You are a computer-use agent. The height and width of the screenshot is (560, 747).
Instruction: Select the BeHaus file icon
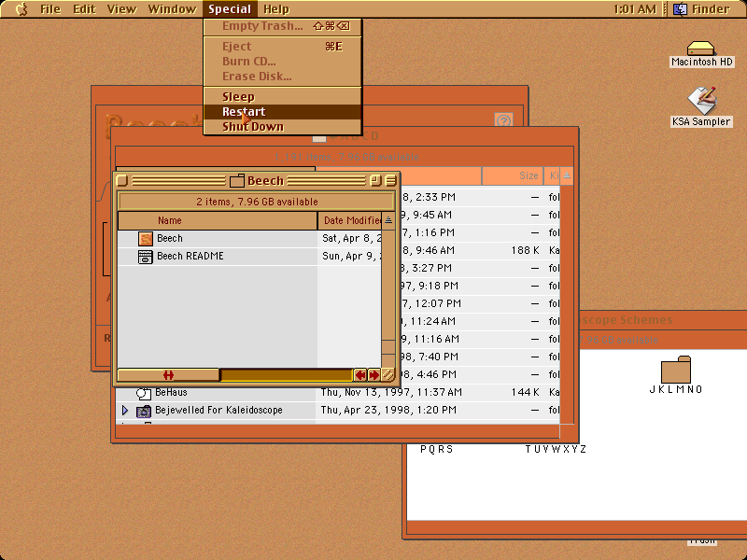[x=144, y=393]
